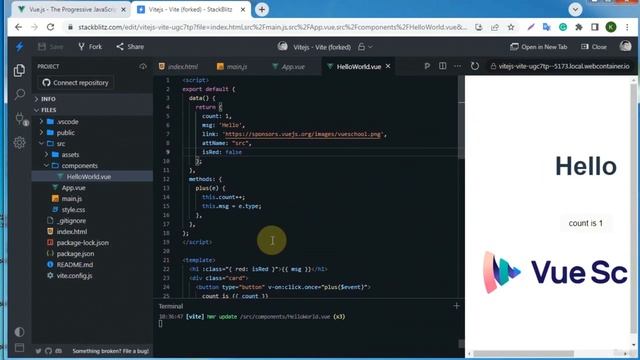This screenshot has width=640, height=360.
Task: Expand the assets folder
Action: pos(92,155)
